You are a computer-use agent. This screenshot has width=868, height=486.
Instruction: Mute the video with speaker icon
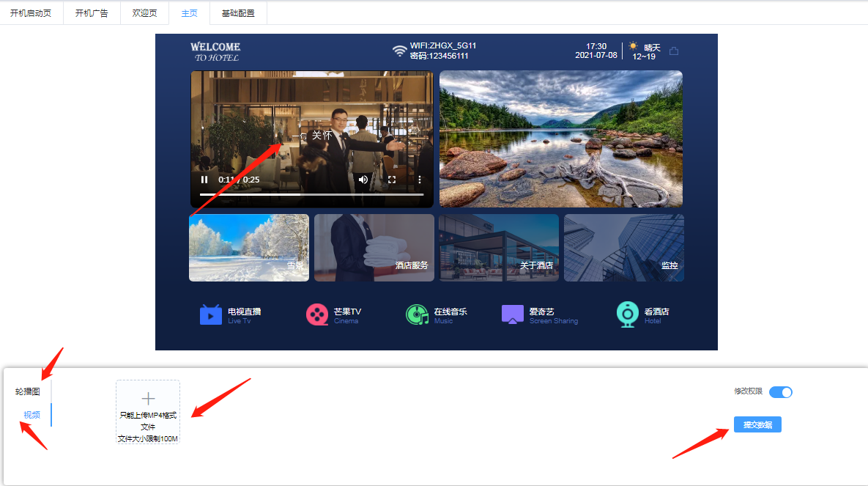click(x=363, y=180)
